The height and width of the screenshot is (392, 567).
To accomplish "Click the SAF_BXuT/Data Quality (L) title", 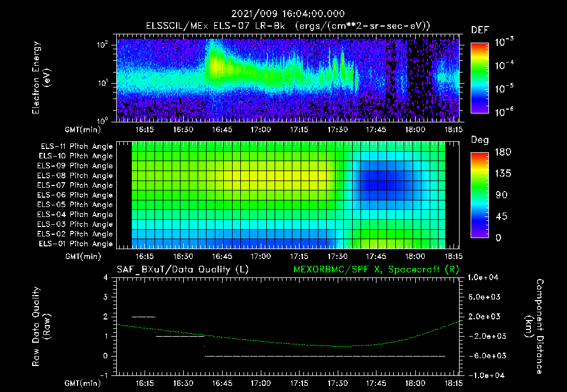I will pyautogui.click(x=183, y=270).
